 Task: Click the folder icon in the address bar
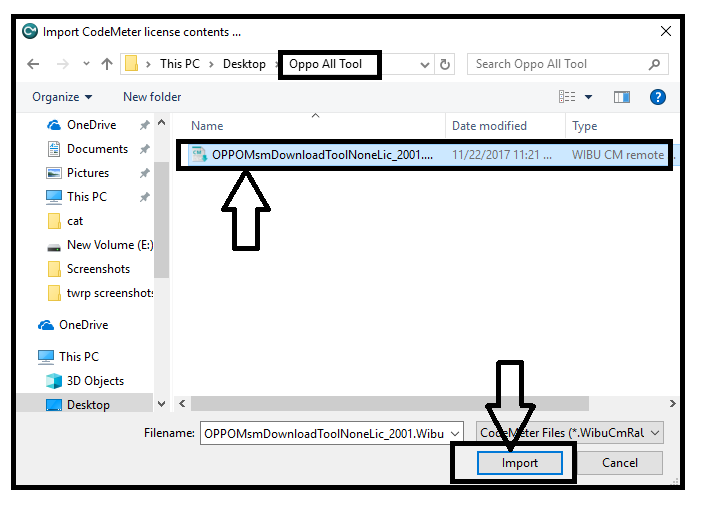pos(131,63)
